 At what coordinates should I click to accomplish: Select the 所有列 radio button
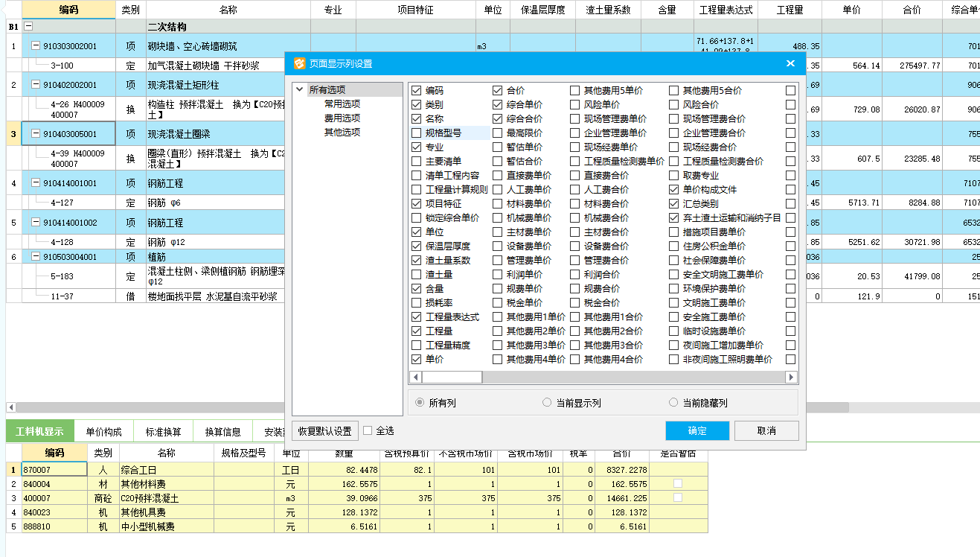pyautogui.click(x=420, y=403)
